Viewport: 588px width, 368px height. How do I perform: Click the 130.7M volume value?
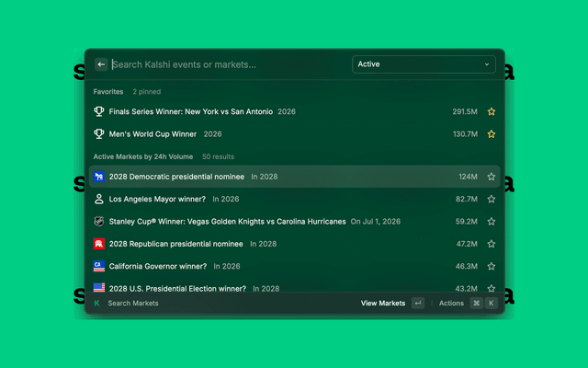click(465, 134)
